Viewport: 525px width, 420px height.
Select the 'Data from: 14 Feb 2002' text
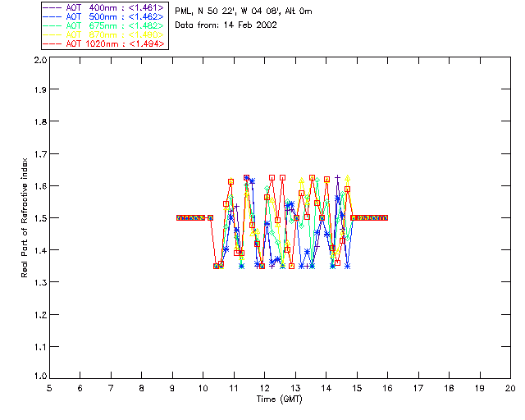point(226,25)
